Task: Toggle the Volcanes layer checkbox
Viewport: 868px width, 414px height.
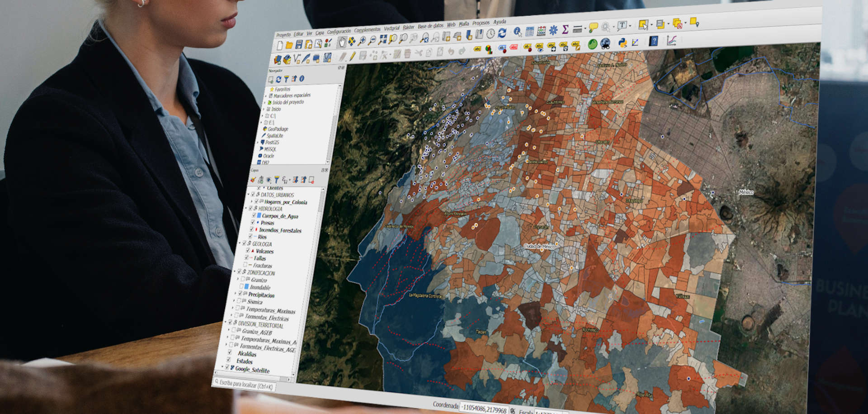Action: point(248,250)
